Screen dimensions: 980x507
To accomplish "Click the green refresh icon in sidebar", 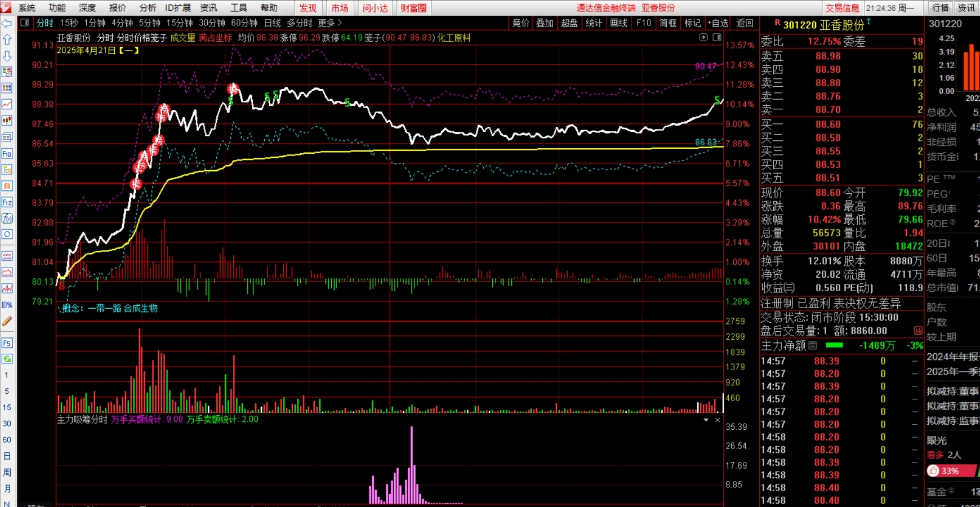I will [x=7, y=359].
